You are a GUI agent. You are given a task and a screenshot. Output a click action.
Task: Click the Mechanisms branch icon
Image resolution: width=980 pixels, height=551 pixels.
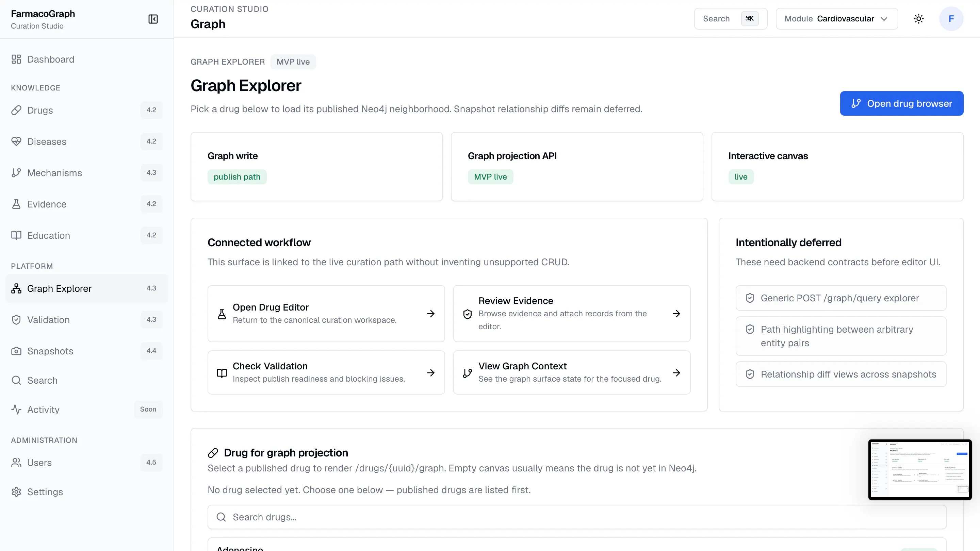coord(16,173)
